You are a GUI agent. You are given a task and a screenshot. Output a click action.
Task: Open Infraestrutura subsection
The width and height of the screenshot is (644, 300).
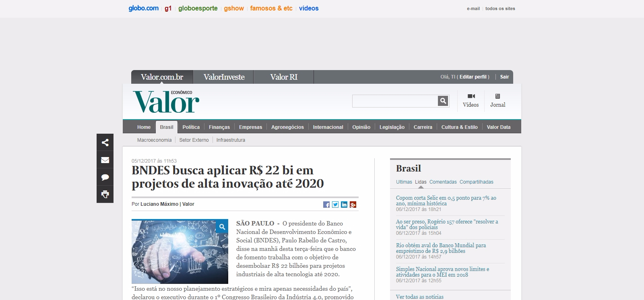231,140
